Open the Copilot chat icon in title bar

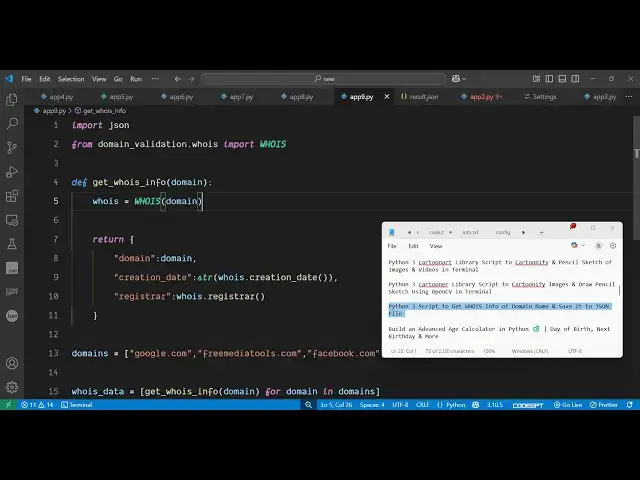point(458,79)
